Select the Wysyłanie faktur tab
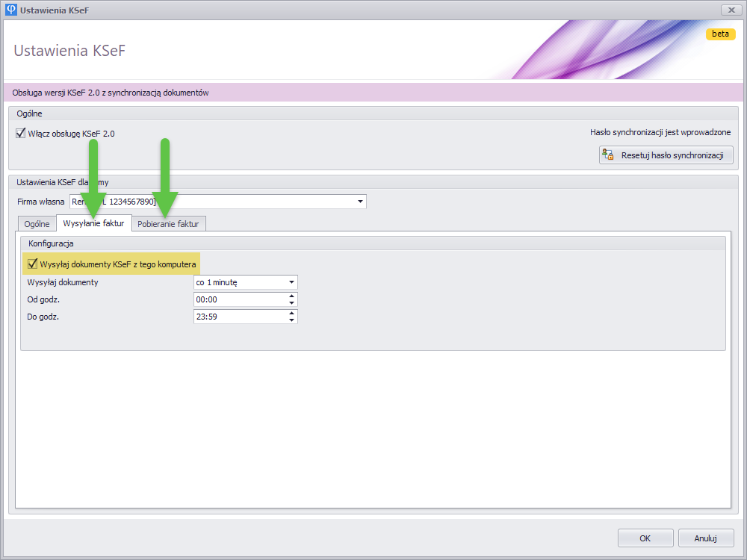The width and height of the screenshot is (747, 560). pos(93,223)
